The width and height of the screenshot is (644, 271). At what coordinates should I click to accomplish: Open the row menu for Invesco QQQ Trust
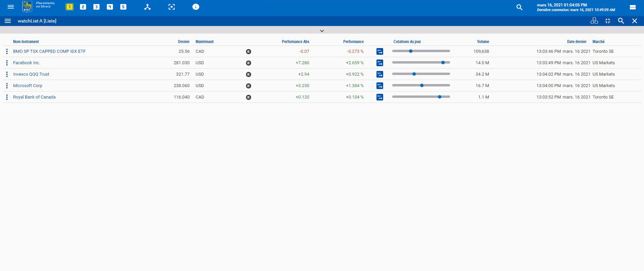point(7,74)
